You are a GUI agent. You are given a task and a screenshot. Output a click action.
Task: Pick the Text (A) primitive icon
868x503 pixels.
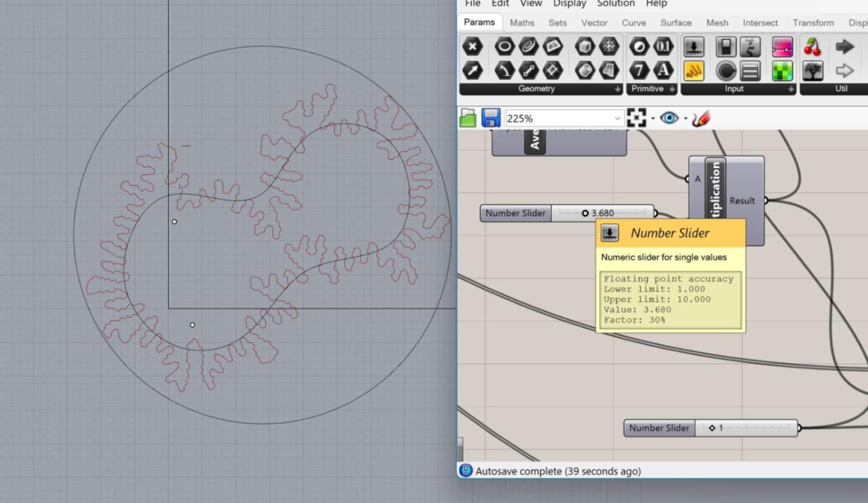click(663, 70)
